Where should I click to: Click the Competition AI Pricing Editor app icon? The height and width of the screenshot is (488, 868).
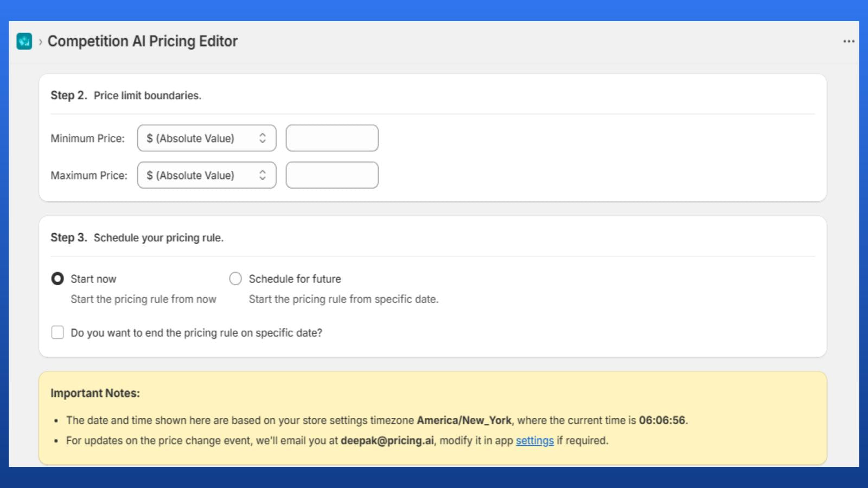point(24,41)
